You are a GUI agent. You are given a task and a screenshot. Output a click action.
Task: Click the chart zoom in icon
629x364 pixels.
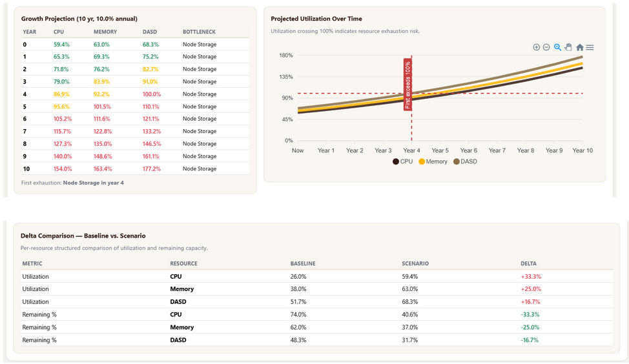coord(537,47)
